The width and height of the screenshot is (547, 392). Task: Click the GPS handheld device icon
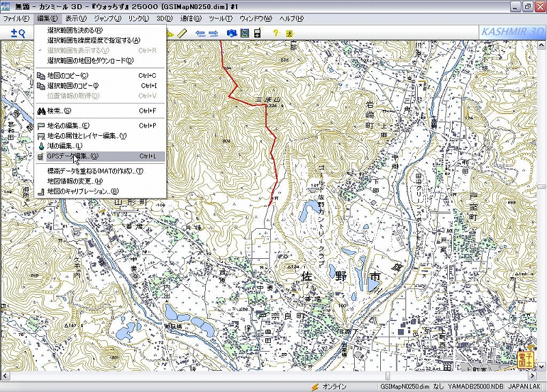click(258, 33)
